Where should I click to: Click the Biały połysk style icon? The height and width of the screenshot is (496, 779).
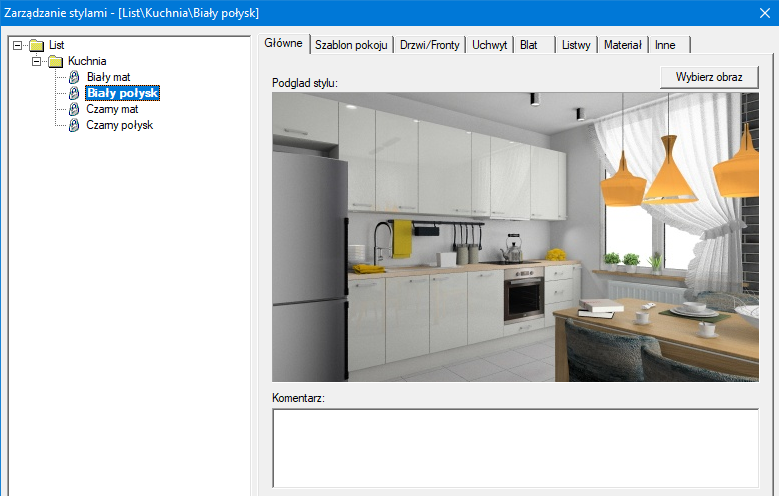click(74, 93)
